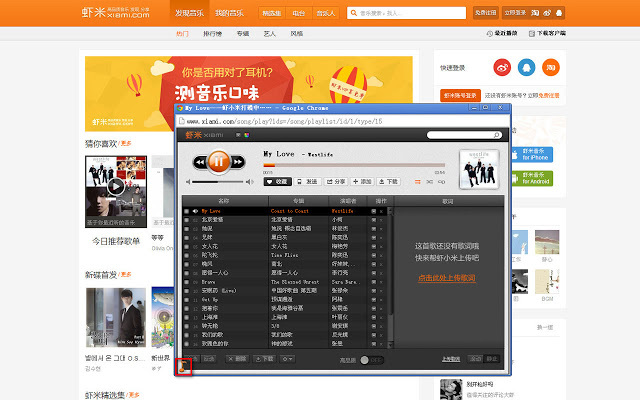Click the underlined link in player footer
The height and width of the screenshot is (400, 640).
[x=451, y=359]
